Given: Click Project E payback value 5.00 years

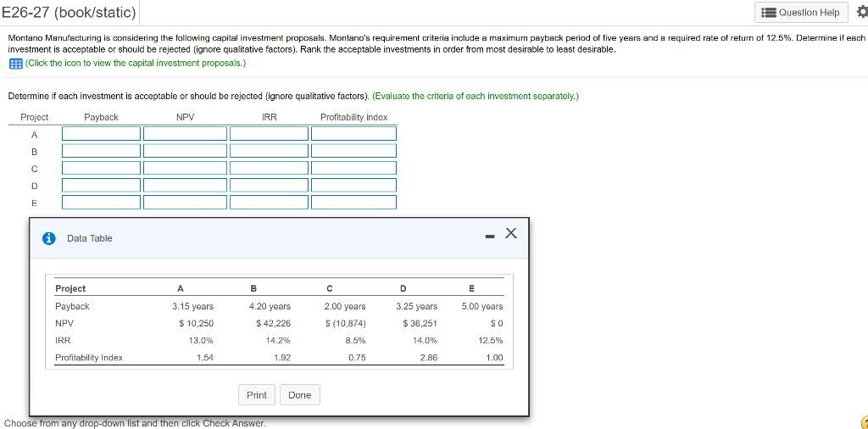Looking at the screenshot, I should pyautogui.click(x=482, y=306).
